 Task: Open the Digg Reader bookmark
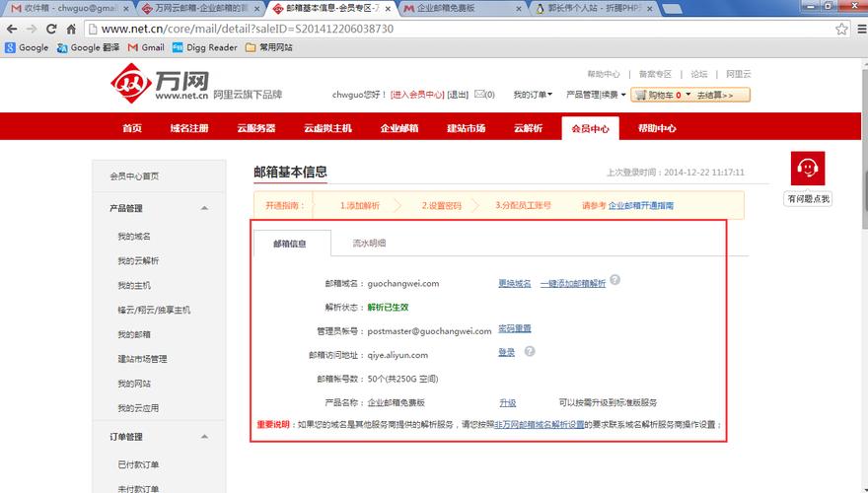pos(205,47)
